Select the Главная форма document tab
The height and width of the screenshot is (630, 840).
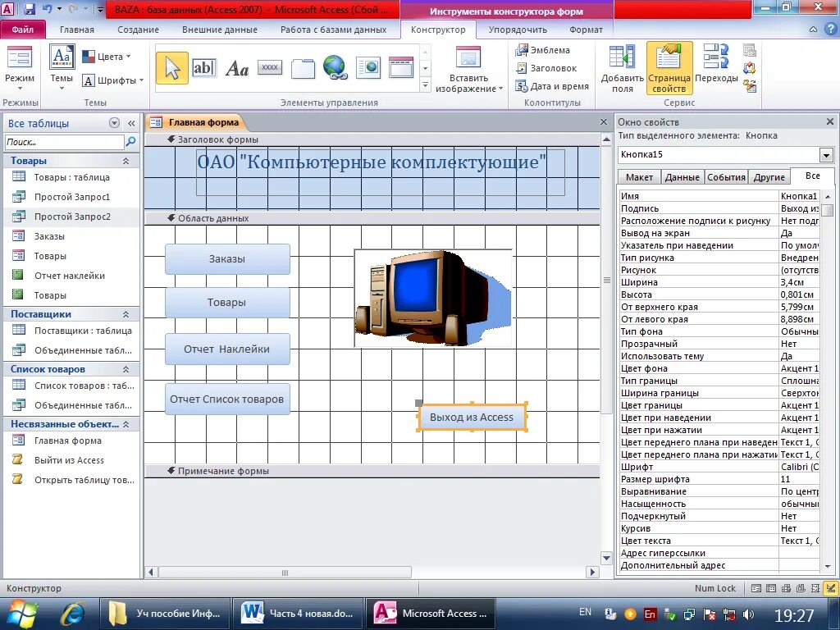195,123
